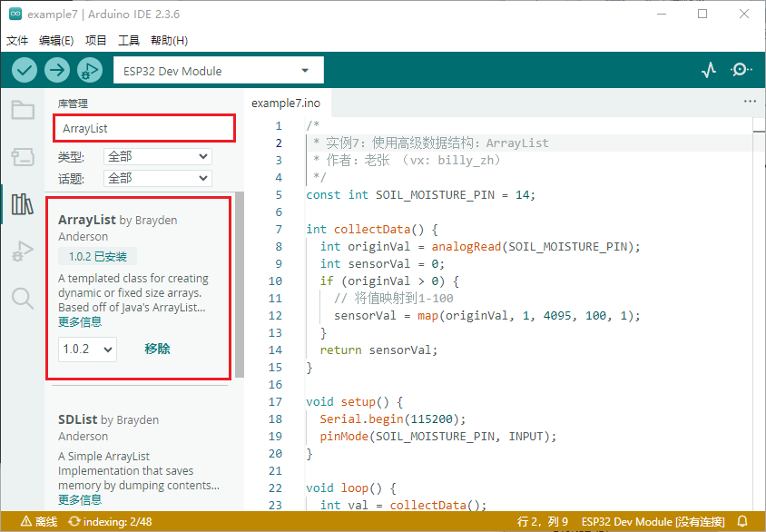Click the SOIL_MOISTURE_PIN constant declaration on line 5
This screenshot has width=766, height=532.
420,195
